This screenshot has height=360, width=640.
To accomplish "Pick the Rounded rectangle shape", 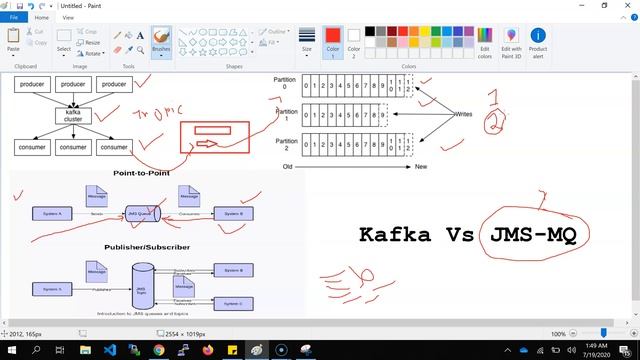I will point(223,32).
